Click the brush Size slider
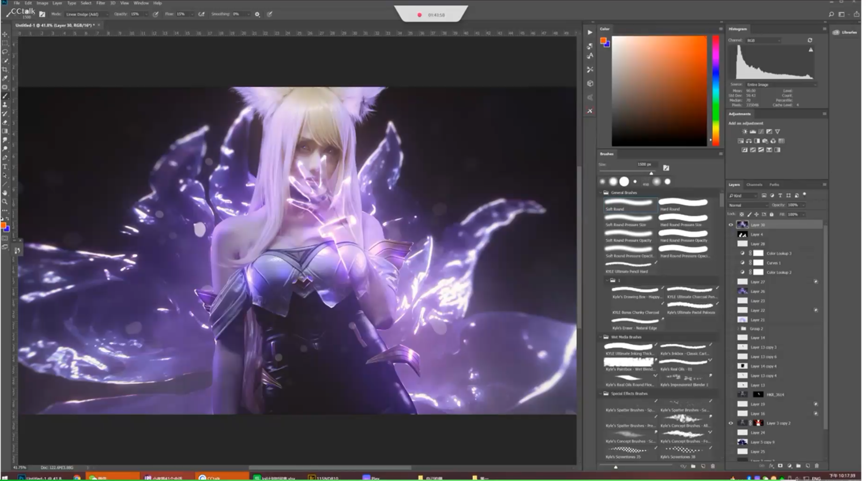868x481 pixels. (x=627, y=172)
